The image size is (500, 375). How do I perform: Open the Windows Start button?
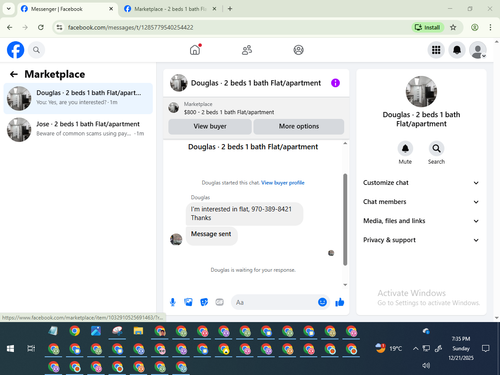point(10,349)
